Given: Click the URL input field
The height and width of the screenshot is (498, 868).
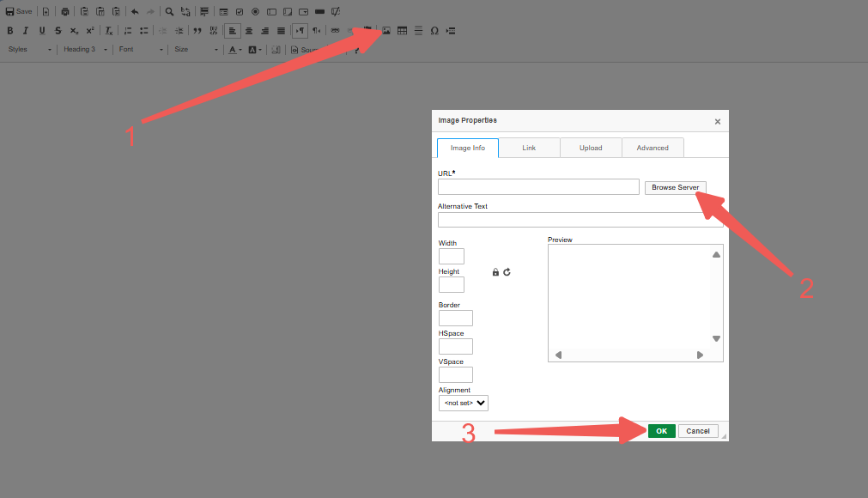Looking at the screenshot, I should pyautogui.click(x=538, y=186).
